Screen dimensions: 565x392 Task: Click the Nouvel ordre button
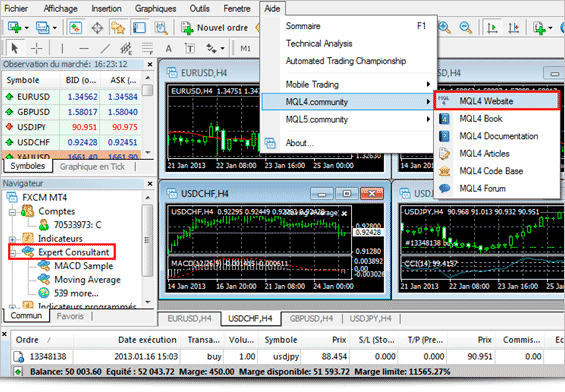tap(215, 28)
